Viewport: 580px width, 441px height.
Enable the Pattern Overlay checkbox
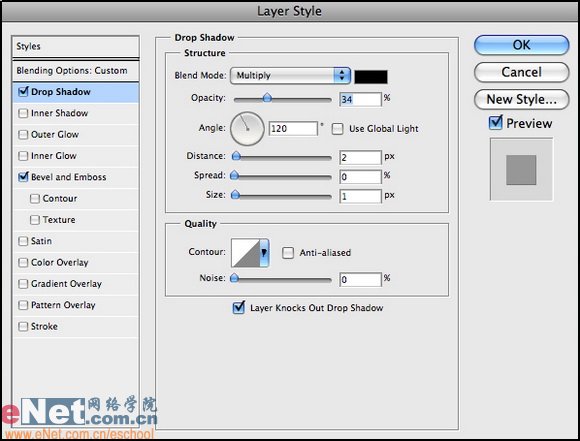(23, 305)
